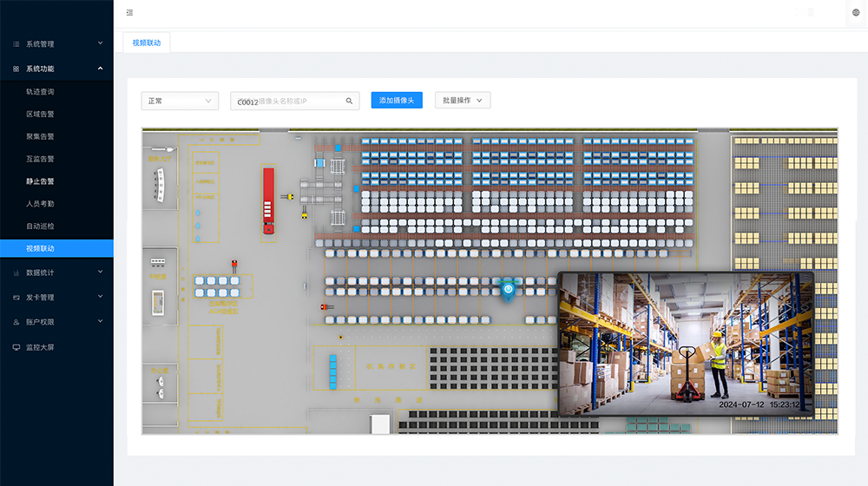
Task: Click the warehouse camera video preview
Action: pos(686,344)
